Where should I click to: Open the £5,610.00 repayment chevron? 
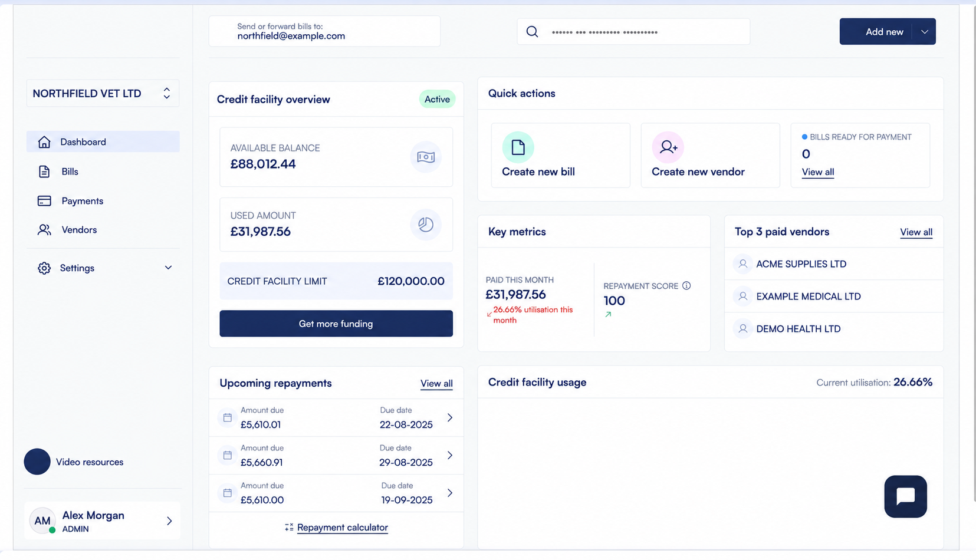450,493
